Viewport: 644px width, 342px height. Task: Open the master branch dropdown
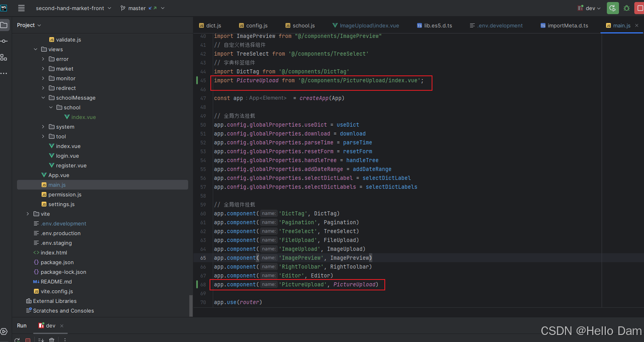pyautogui.click(x=143, y=8)
